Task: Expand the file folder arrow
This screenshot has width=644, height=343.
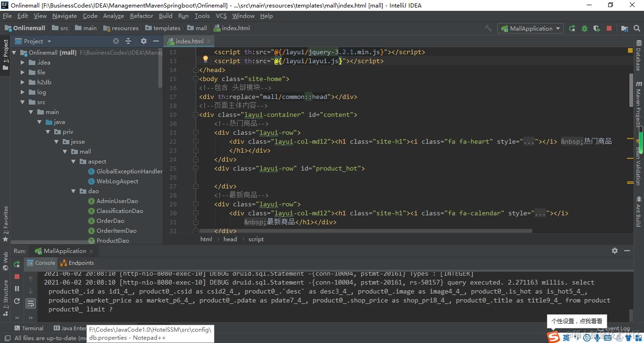Action: pos(22,72)
